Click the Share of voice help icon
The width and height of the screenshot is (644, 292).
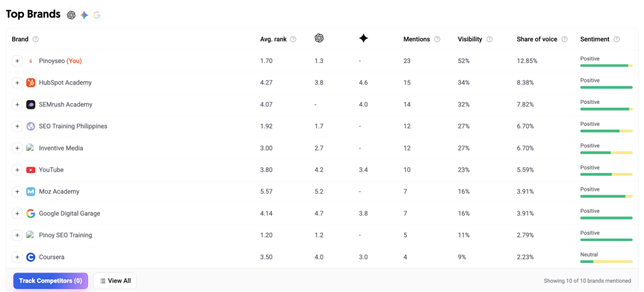coord(564,40)
